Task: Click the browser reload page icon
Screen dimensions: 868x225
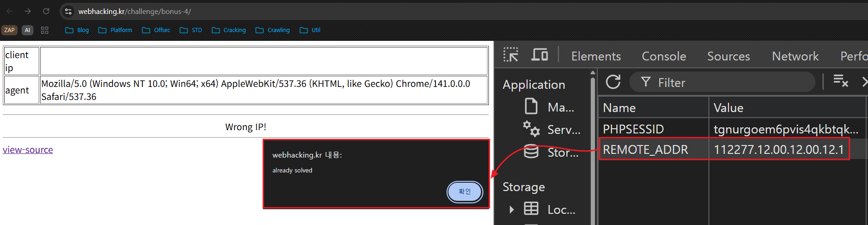Action: pyautogui.click(x=46, y=11)
